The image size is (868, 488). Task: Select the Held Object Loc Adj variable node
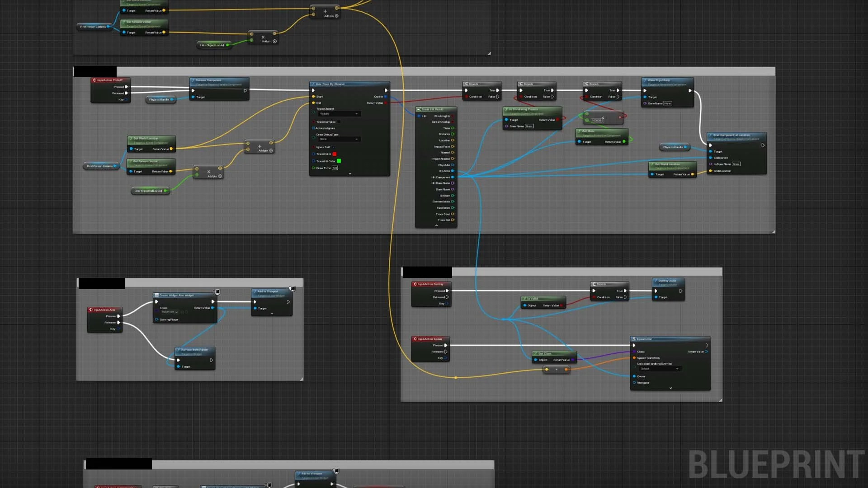pyautogui.click(x=213, y=45)
